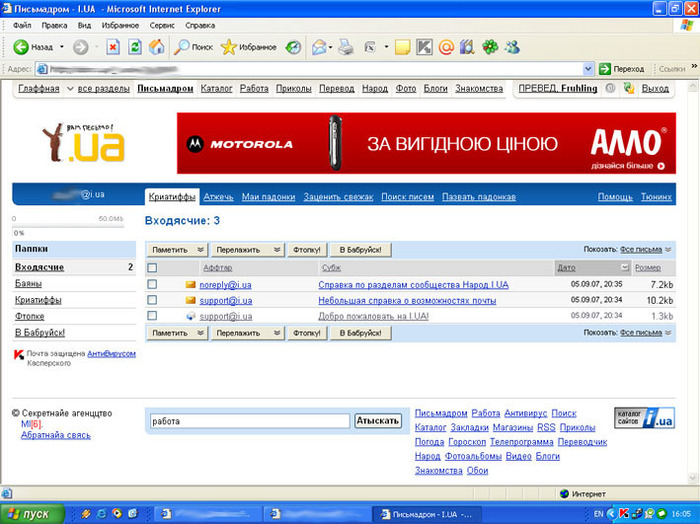Viewport: 700px width, 524px height.
Task: Tick checkbox for Небольшая справка message
Action: coord(152,300)
